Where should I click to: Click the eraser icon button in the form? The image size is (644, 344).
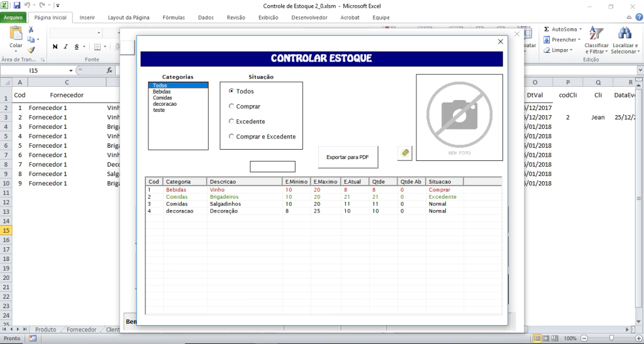tap(405, 153)
